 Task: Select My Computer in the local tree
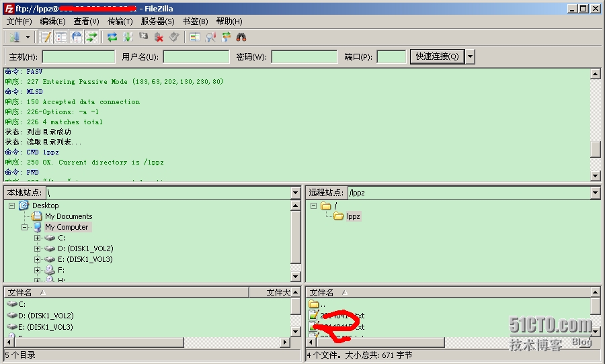67,227
